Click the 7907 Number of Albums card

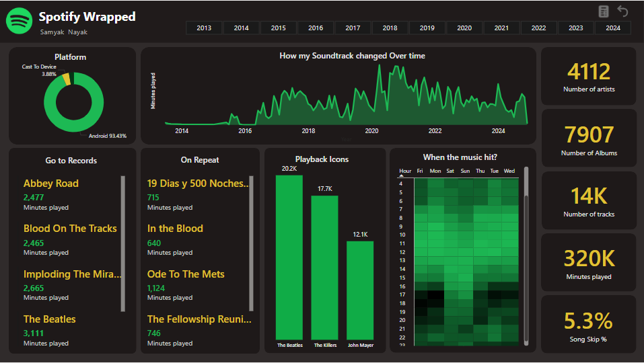pos(589,138)
